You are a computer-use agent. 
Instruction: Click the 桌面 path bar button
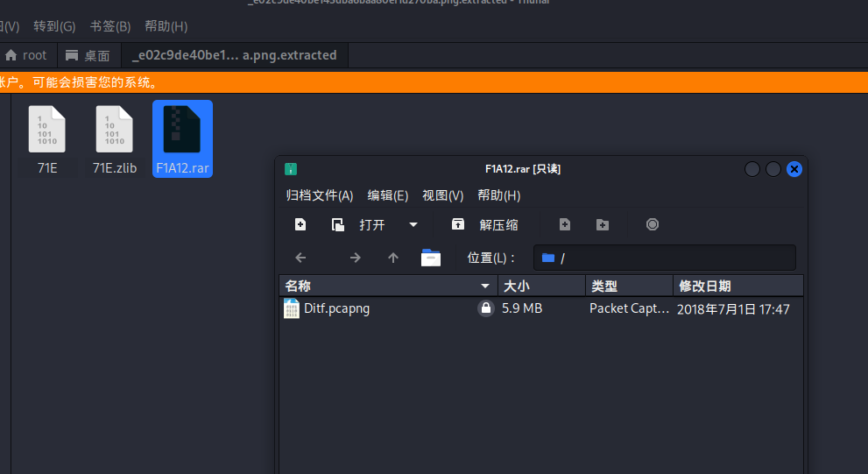pos(88,55)
